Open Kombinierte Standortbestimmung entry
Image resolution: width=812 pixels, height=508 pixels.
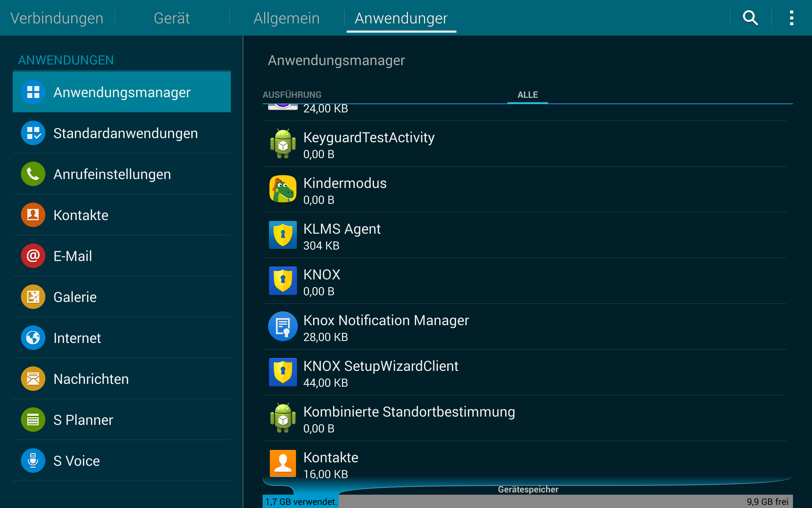coord(524,418)
